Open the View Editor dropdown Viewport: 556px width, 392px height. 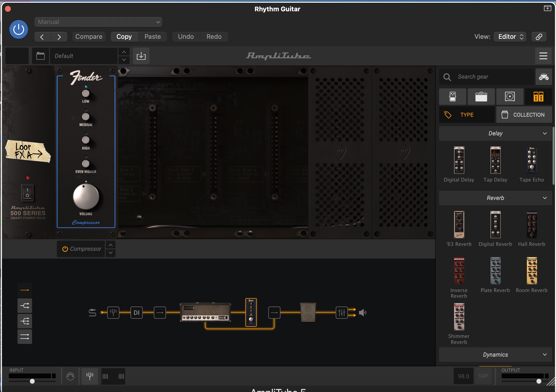pos(510,37)
